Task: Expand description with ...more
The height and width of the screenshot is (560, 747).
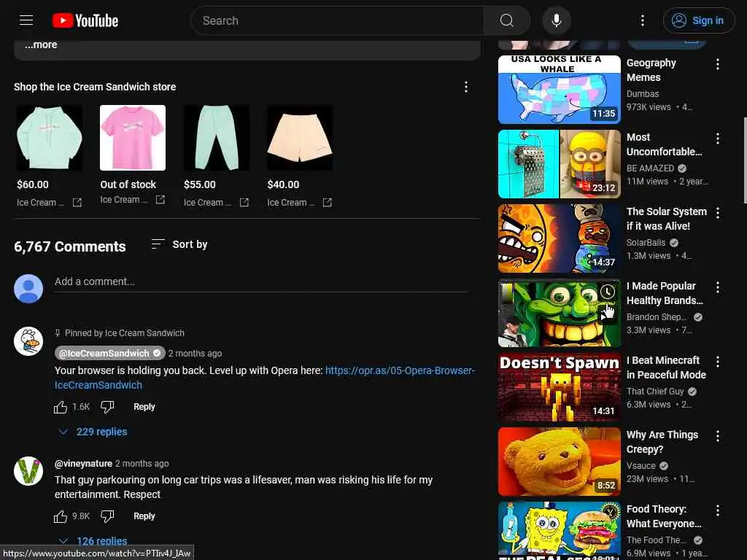Action: (41, 44)
